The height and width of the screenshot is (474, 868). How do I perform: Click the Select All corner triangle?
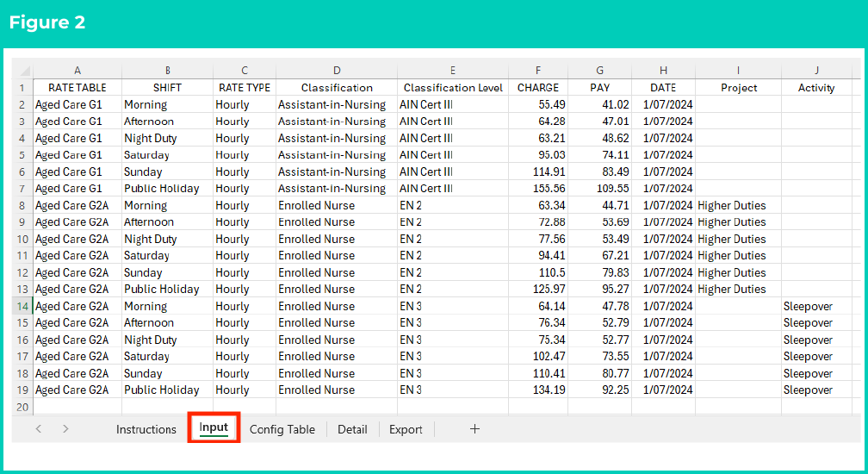click(25, 71)
